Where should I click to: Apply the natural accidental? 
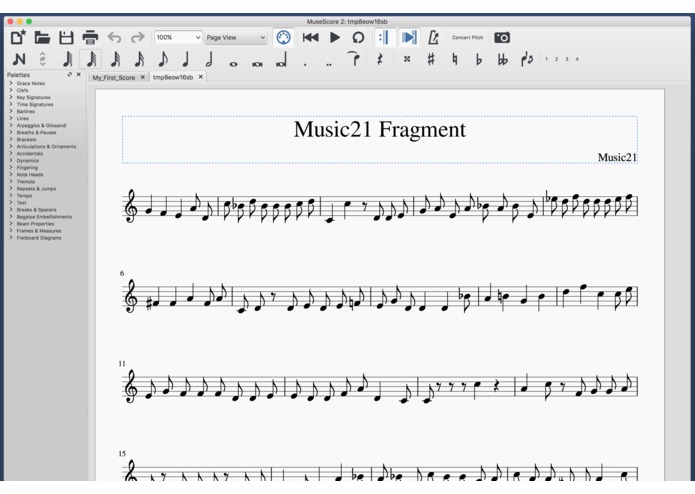point(455,59)
